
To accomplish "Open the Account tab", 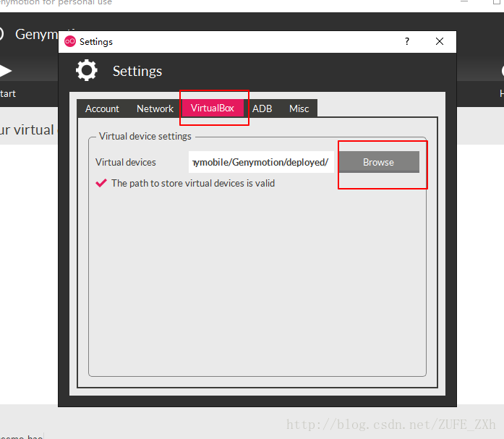I will 102,108.
